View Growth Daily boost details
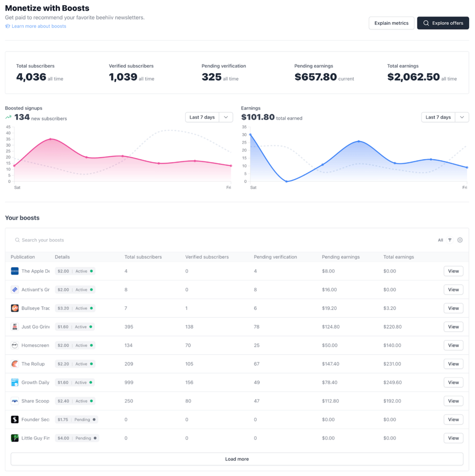The height and width of the screenshot is (476, 475). pyautogui.click(x=453, y=383)
